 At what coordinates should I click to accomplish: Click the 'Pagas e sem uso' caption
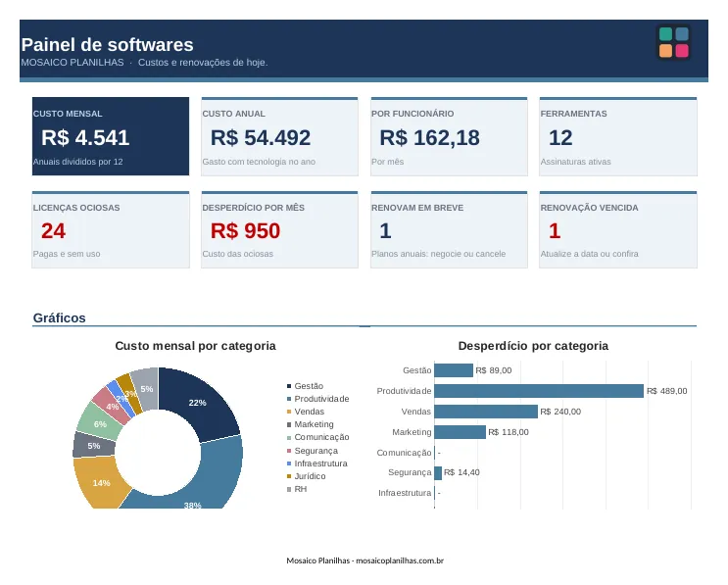tap(67, 254)
